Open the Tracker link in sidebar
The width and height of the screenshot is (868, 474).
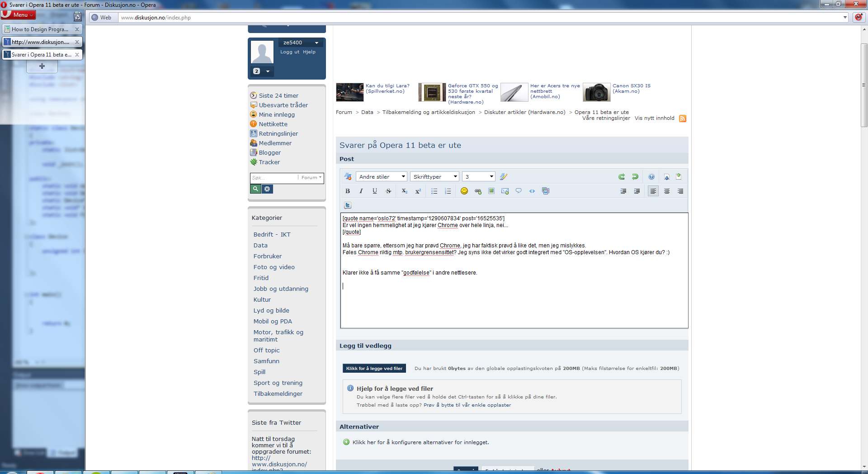[269, 162]
